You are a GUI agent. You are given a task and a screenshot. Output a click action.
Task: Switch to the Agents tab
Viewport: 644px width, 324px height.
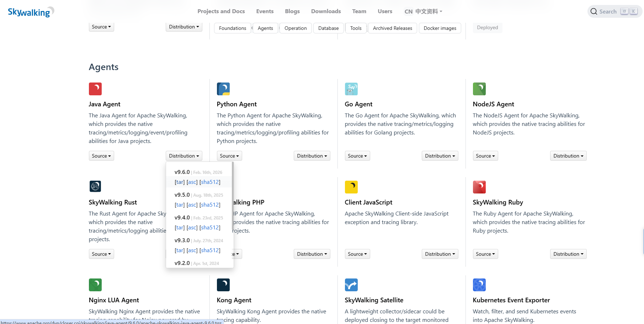pyautogui.click(x=265, y=28)
